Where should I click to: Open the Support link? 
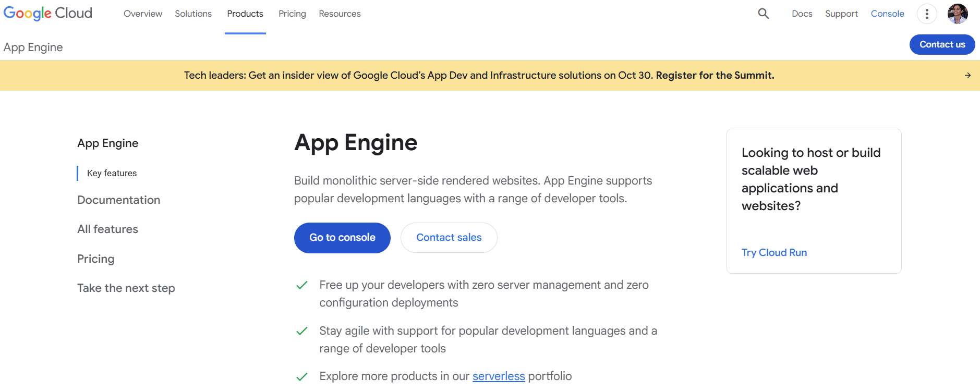(841, 14)
